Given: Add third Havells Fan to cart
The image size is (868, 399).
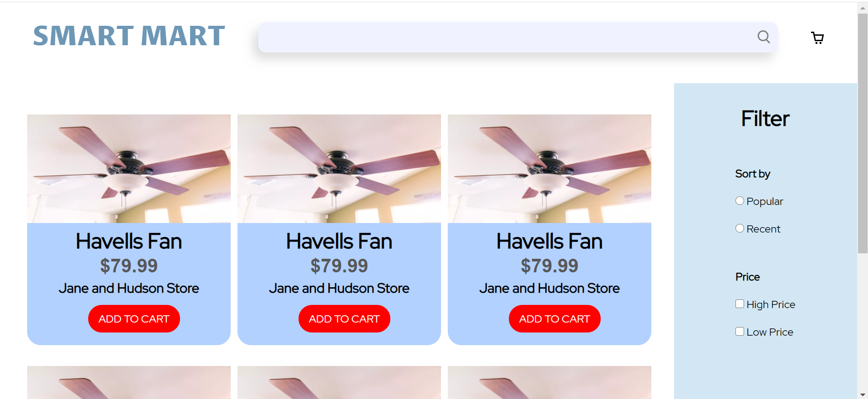Looking at the screenshot, I should point(555,319).
